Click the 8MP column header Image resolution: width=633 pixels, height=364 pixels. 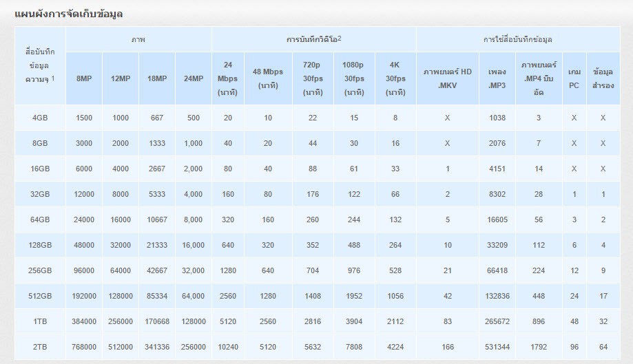coord(84,78)
